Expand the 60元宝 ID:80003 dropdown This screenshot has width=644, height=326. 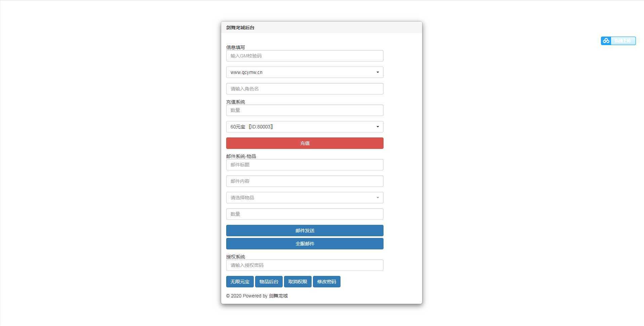[305, 127]
